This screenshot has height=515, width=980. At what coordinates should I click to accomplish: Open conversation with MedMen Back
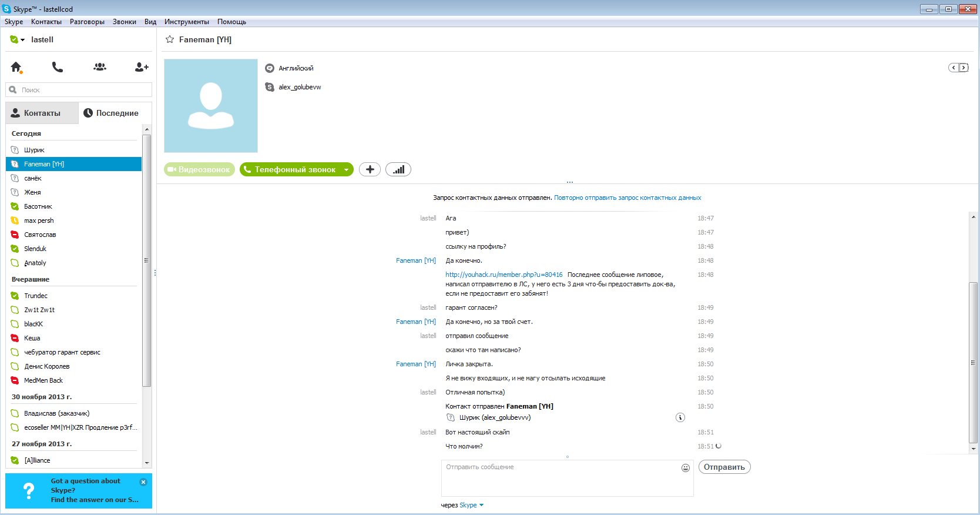[x=74, y=380]
